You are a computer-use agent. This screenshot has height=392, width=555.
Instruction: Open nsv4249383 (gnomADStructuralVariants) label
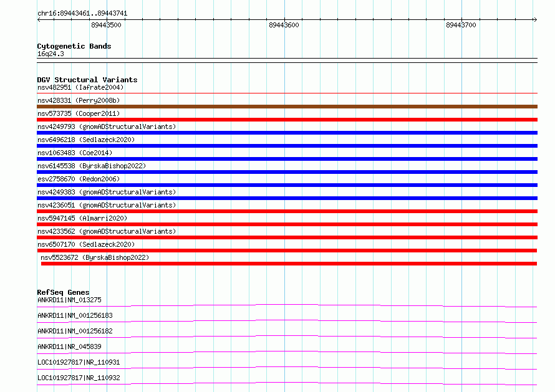(107, 192)
